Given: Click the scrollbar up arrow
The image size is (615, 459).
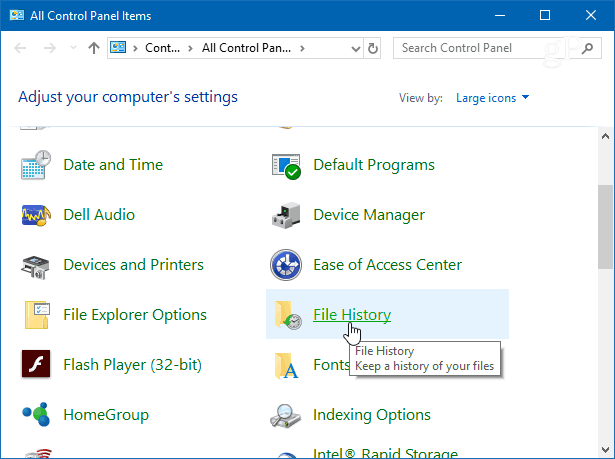Looking at the screenshot, I should [x=605, y=136].
